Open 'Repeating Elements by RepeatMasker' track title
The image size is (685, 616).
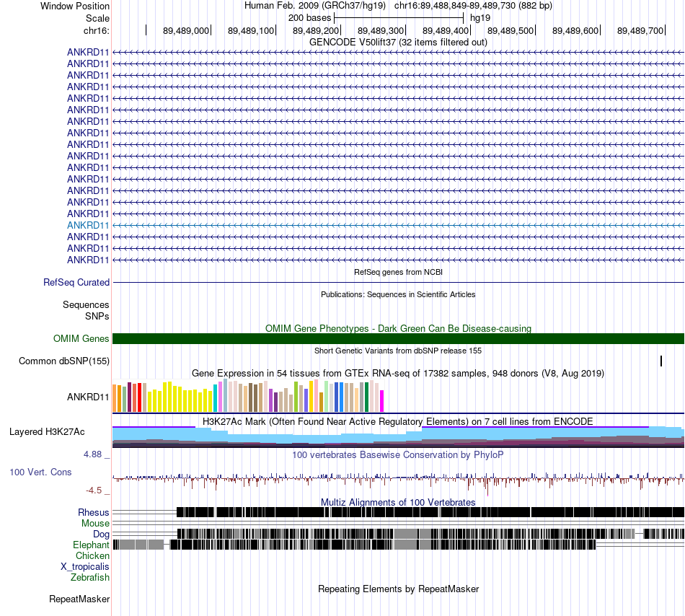click(x=398, y=589)
